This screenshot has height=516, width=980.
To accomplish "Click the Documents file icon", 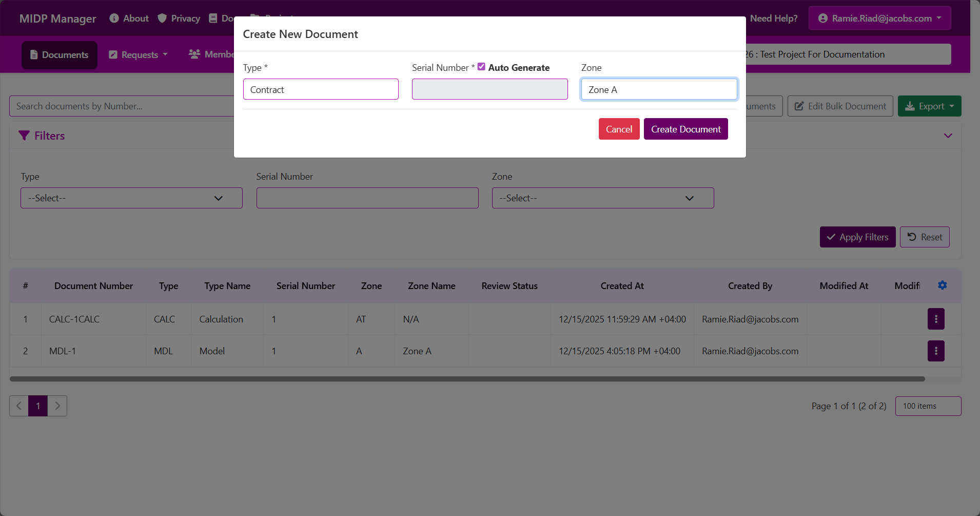I will click(x=34, y=55).
